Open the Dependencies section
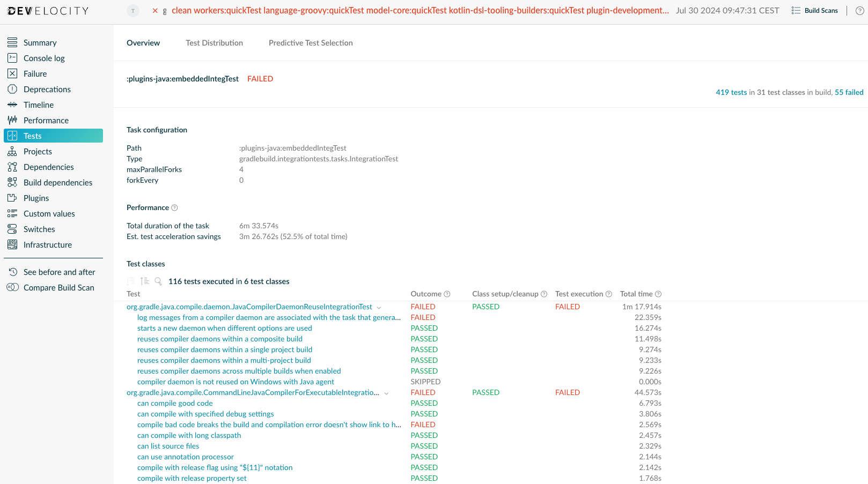 [x=49, y=167]
